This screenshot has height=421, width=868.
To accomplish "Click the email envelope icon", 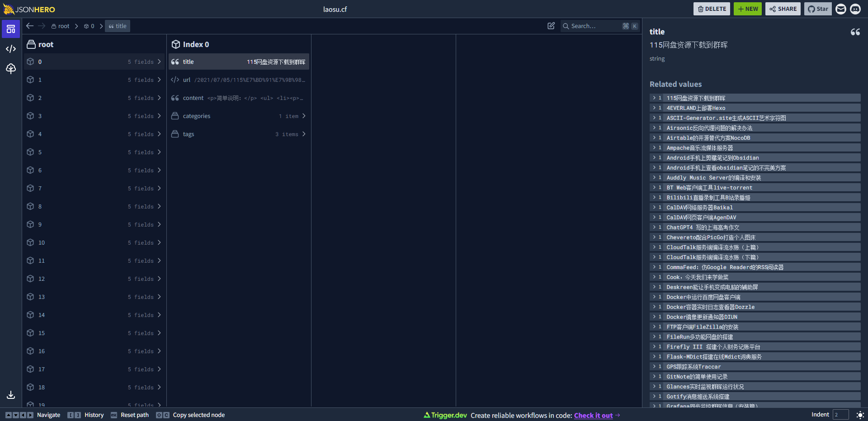I will point(840,9).
